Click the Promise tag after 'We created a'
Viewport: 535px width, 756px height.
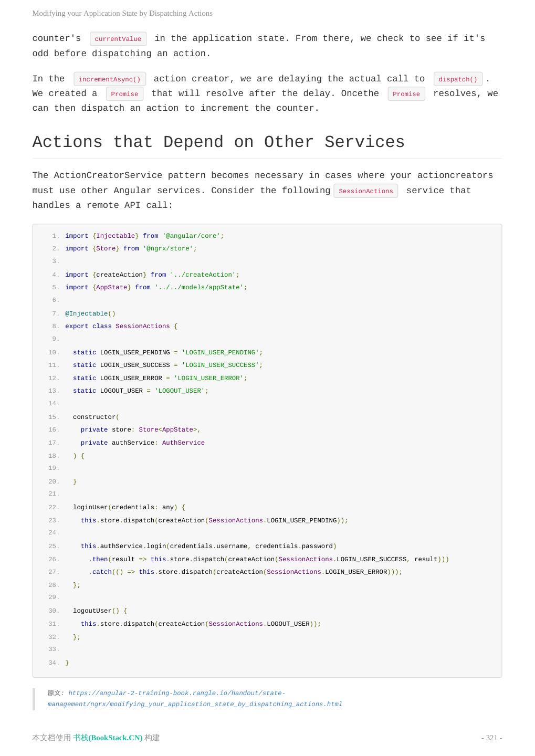coord(124,94)
